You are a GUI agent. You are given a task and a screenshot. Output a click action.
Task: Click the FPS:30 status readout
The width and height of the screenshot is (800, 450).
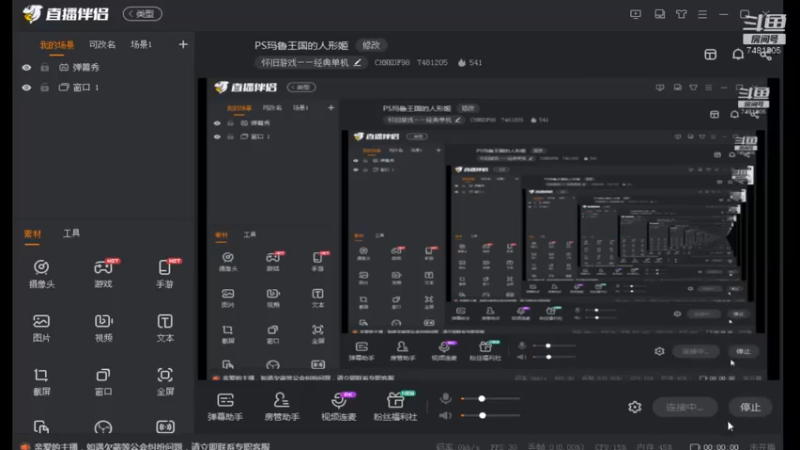(x=504, y=446)
